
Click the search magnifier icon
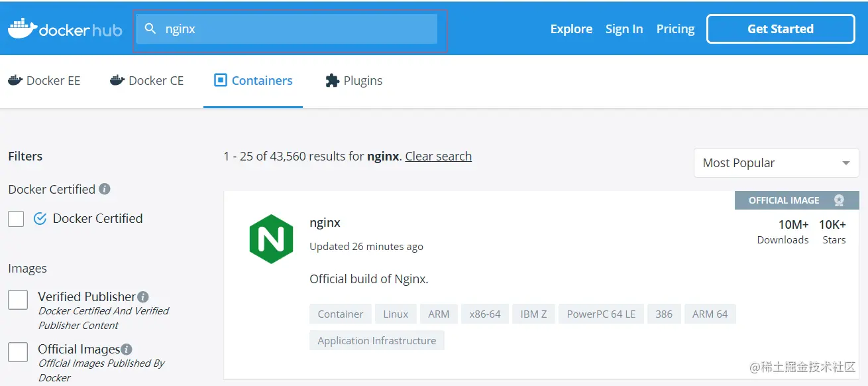tap(150, 29)
